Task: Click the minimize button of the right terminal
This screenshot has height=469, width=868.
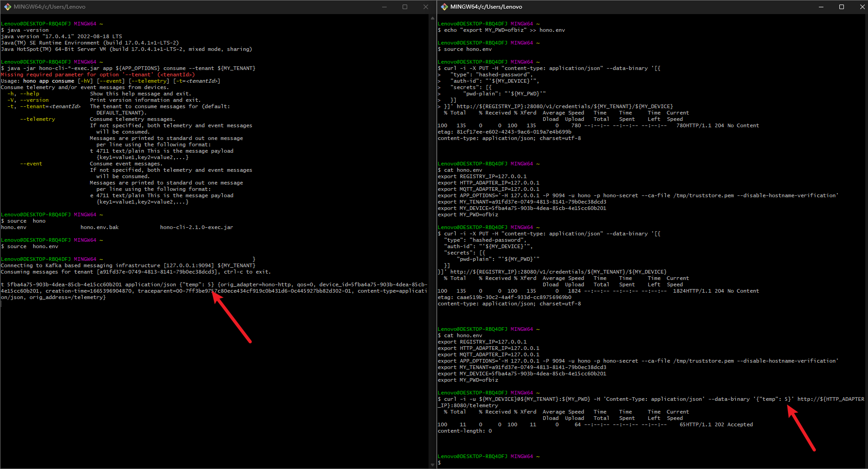Action: [x=821, y=6]
